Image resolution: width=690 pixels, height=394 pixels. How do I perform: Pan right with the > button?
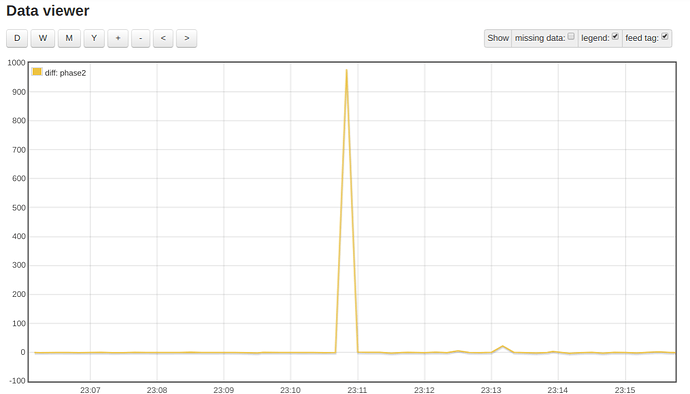point(187,38)
